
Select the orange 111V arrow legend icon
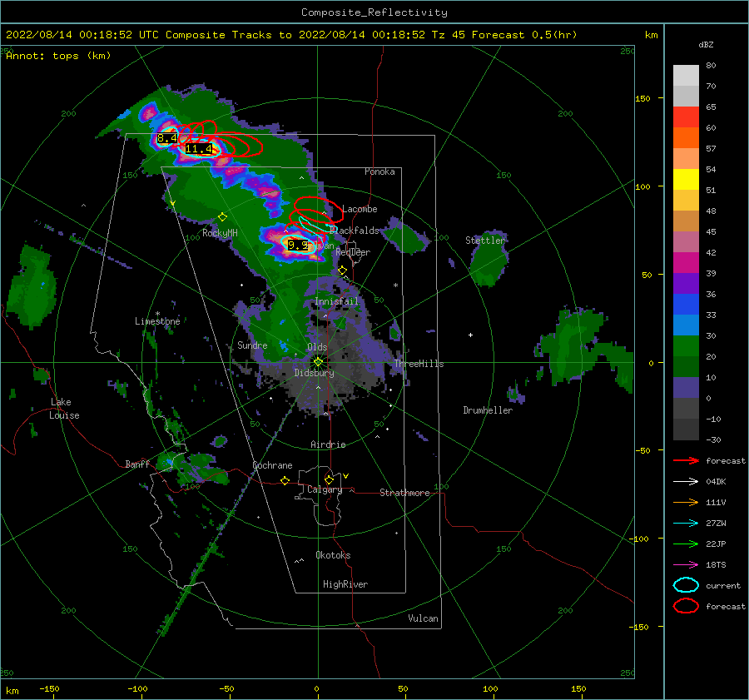(x=686, y=502)
